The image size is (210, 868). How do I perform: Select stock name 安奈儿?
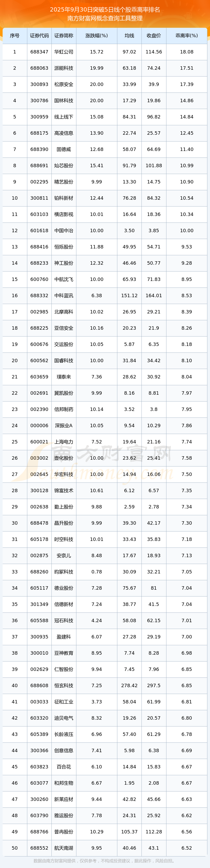[x=64, y=555]
